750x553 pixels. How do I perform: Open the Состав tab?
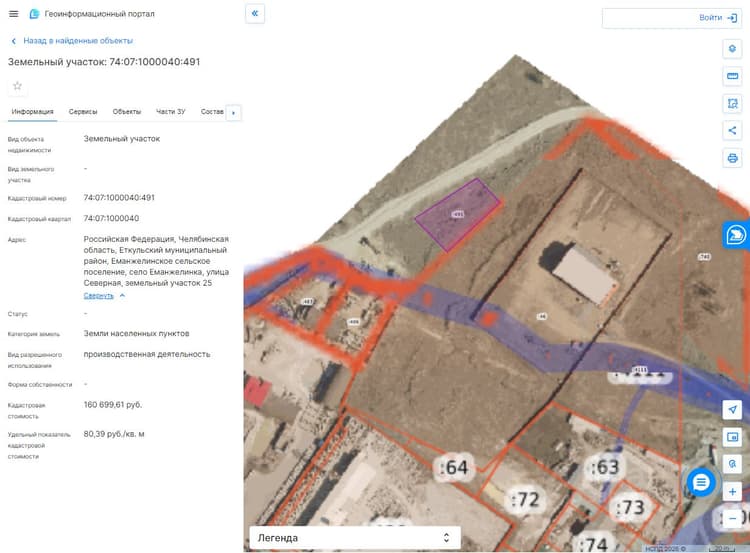[x=212, y=111]
